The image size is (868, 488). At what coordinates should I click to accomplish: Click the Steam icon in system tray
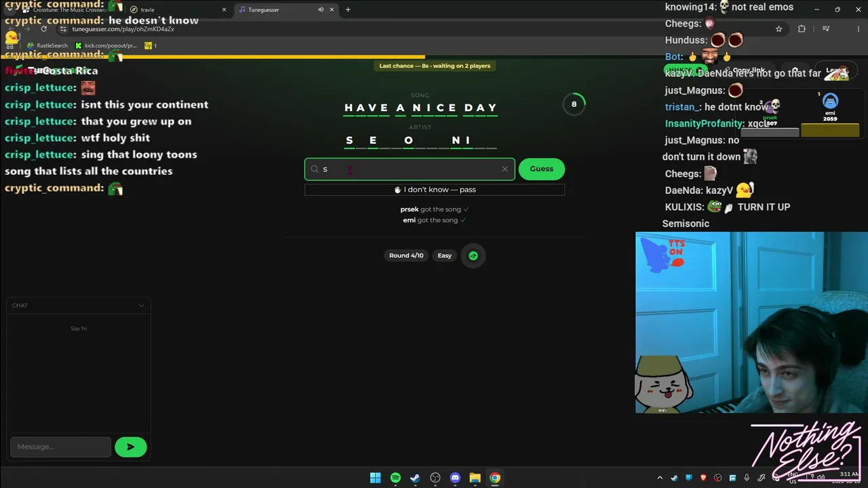point(674,478)
